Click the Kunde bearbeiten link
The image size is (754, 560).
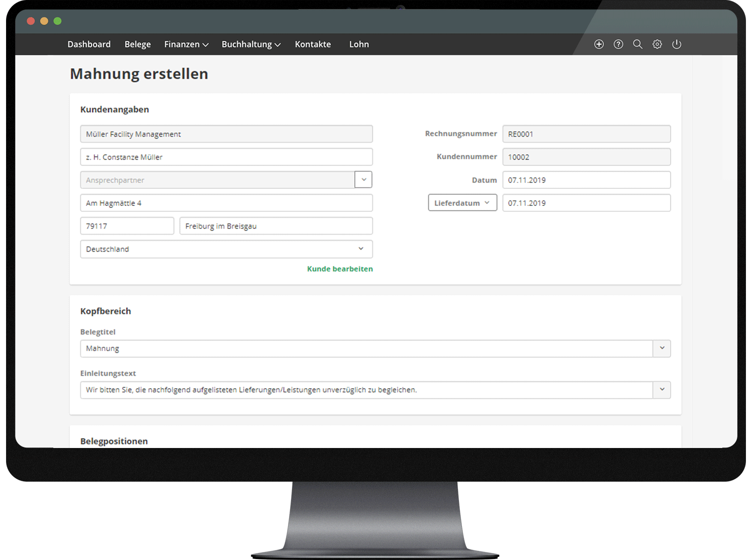click(340, 269)
